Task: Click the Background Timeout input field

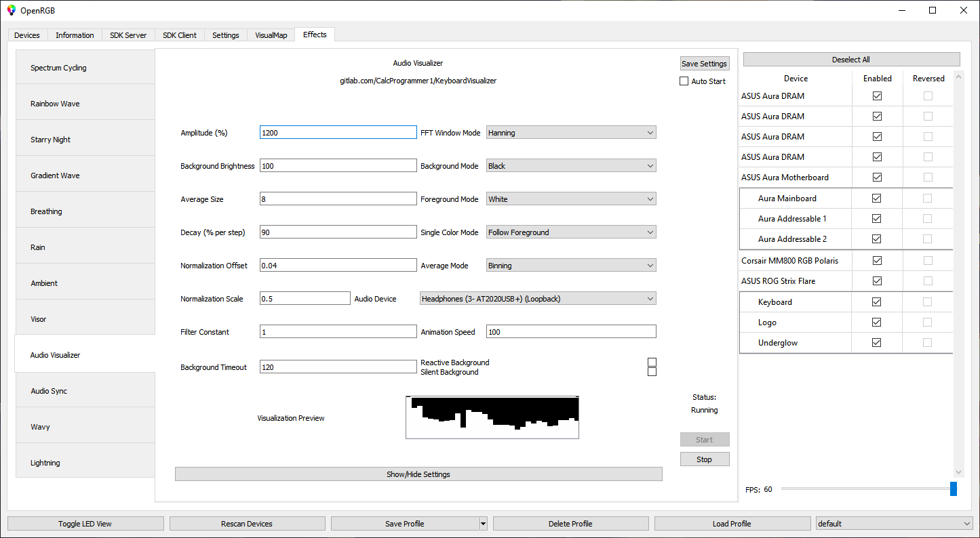Action: tap(338, 367)
